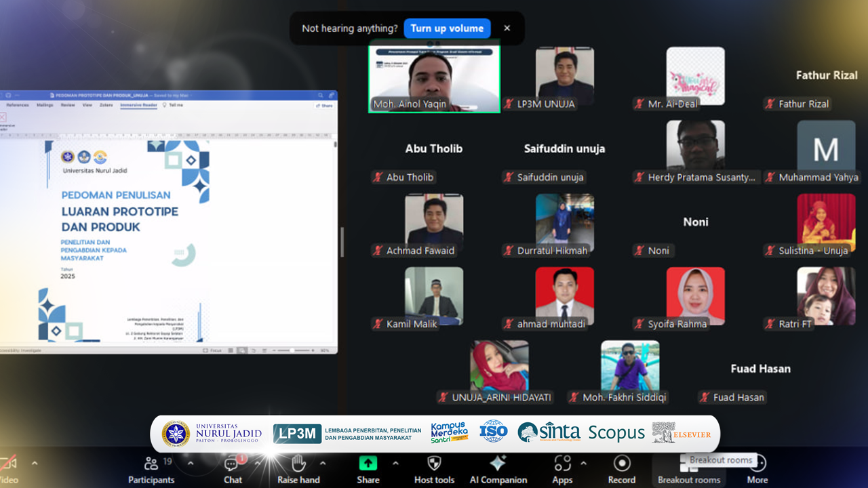Toggle the Video camera on

coord(7,465)
